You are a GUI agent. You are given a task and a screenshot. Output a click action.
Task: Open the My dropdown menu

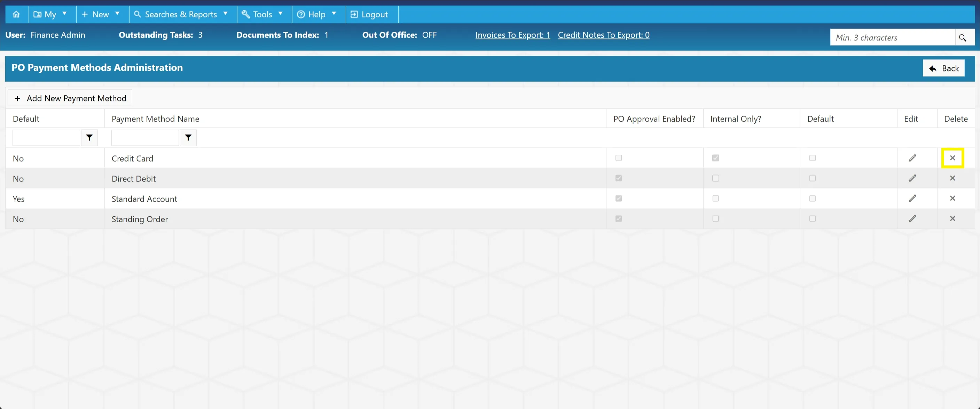coord(52,14)
